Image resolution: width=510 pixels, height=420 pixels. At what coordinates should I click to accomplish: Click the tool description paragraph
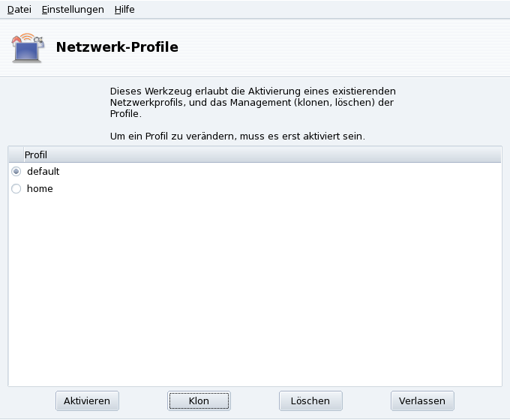252,103
